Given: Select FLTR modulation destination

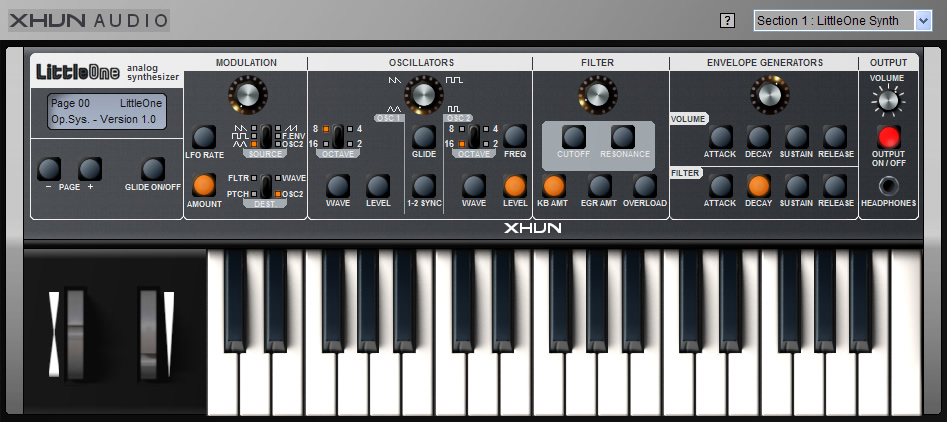Looking at the screenshot, I should pyautogui.click(x=254, y=178).
